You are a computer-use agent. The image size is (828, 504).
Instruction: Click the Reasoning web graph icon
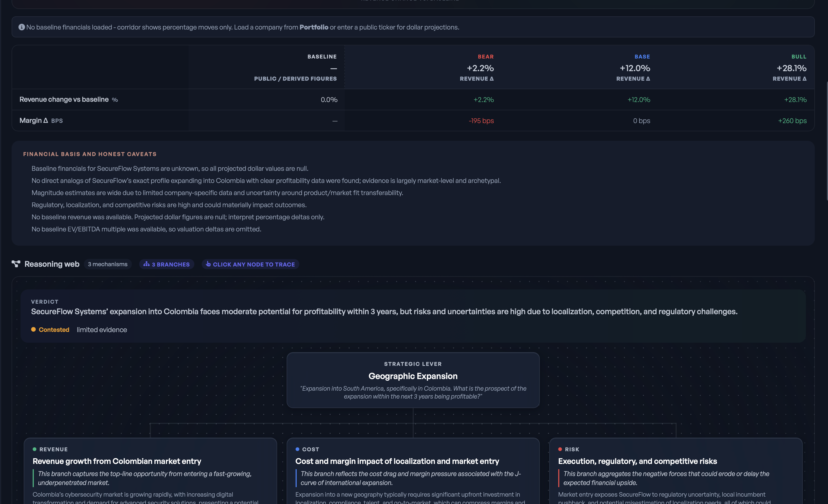click(16, 264)
